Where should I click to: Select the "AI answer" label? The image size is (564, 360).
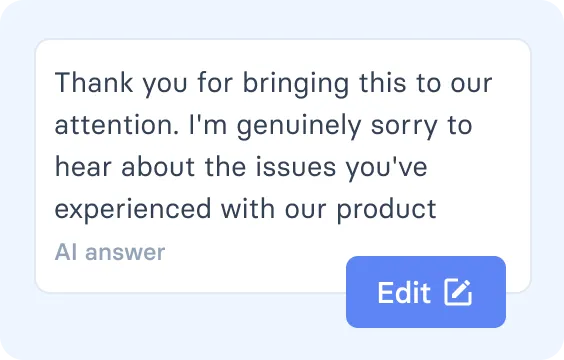tap(110, 252)
